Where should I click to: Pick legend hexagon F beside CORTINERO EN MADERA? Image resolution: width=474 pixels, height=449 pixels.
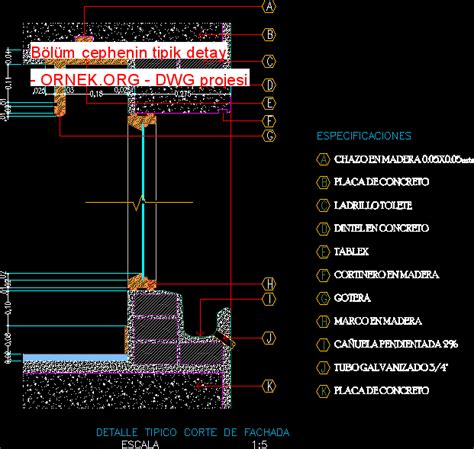pyautogui.click(x=323, y=275)
